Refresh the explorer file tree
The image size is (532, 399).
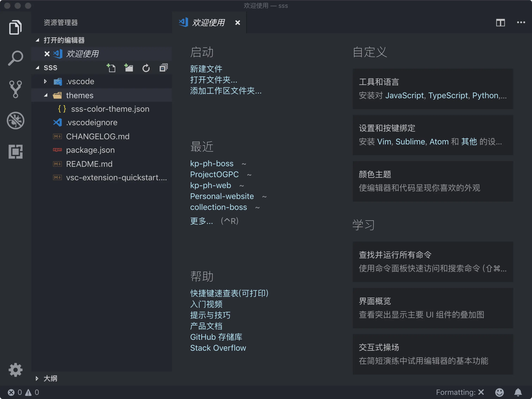click(146, 68)
